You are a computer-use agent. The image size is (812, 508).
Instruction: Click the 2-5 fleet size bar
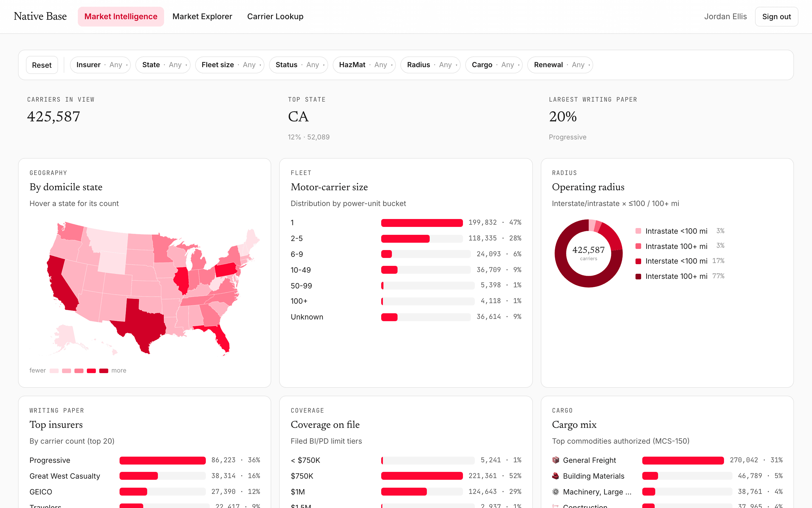pyautogui.click(x=422, y=238)
